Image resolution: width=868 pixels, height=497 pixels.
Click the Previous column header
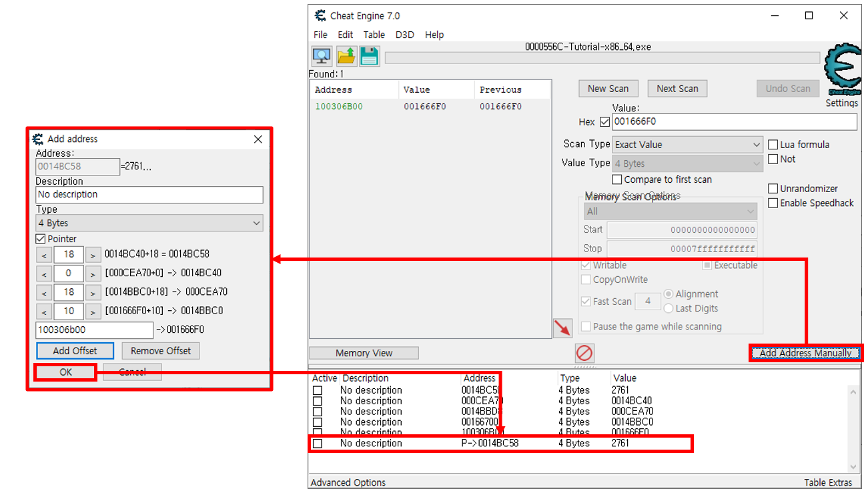(512, 89)
